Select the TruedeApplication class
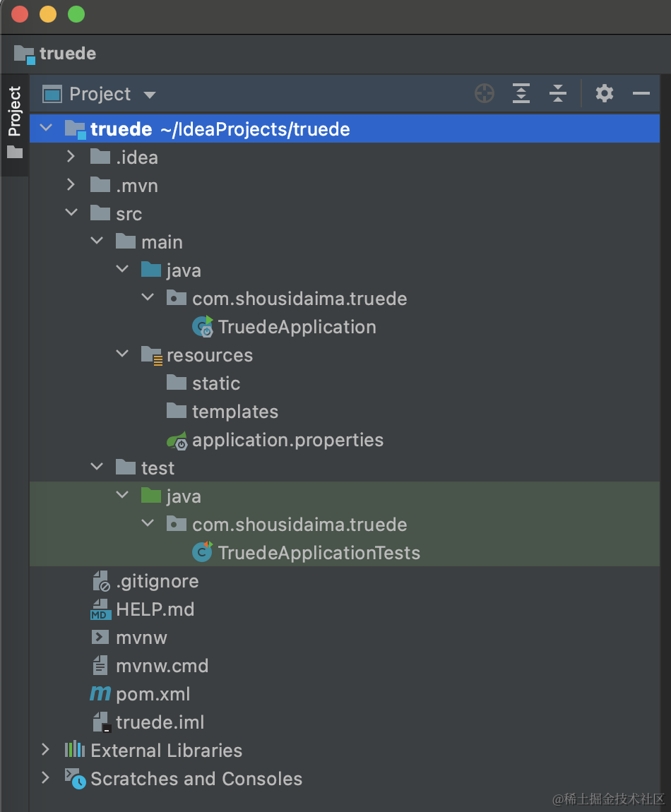The width and height of the screenshot is (671, 812). (297, 328)
